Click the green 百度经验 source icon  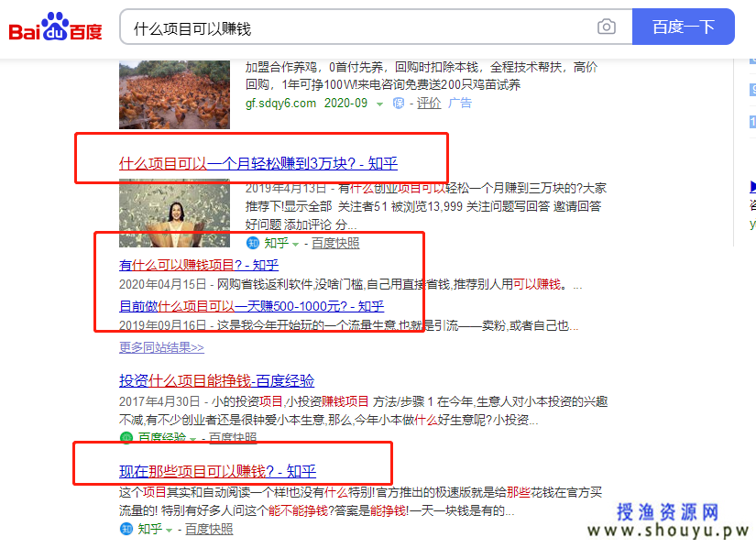(126, 438)
